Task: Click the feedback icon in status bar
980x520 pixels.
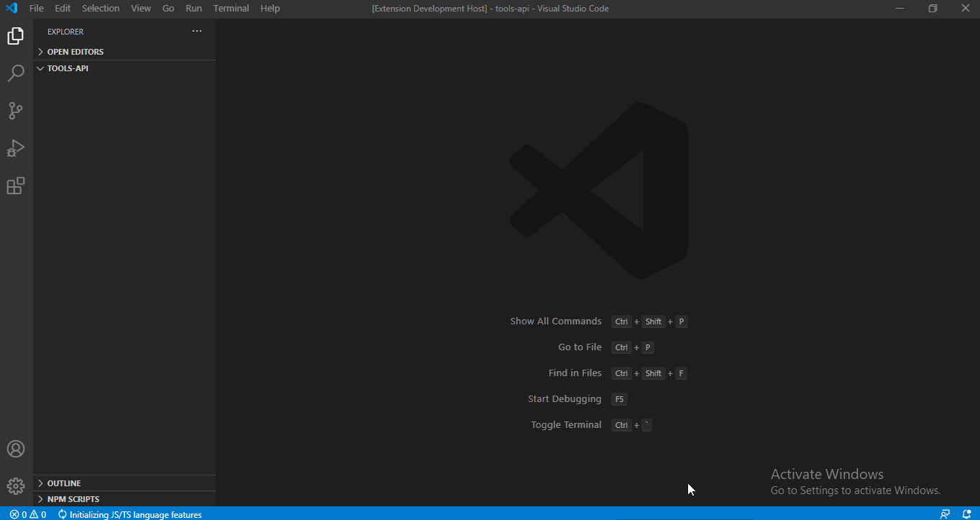Action: pos(945,514)
